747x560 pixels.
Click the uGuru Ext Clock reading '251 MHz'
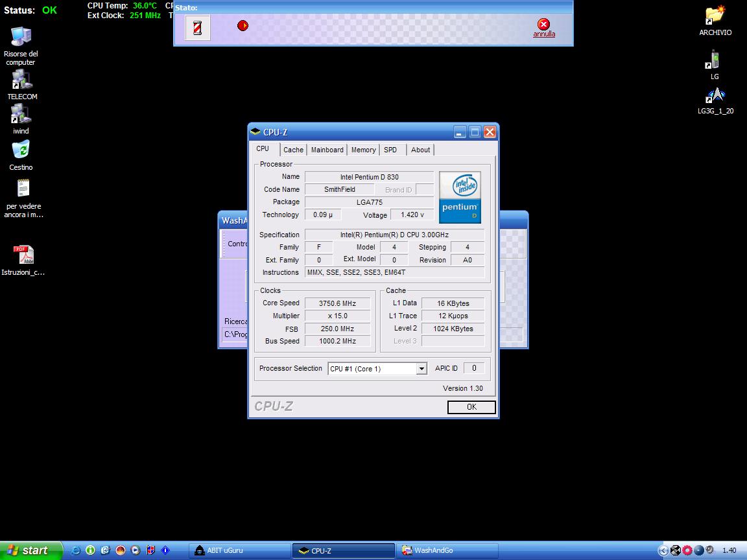pos(145,16)
